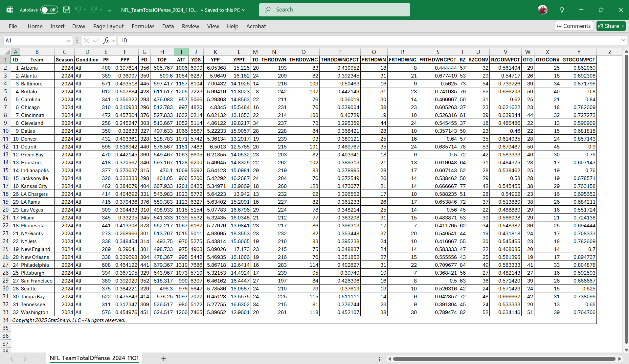Click the cell containing Kansas City
The image size is (629, 364).
[x=37, y=186]
